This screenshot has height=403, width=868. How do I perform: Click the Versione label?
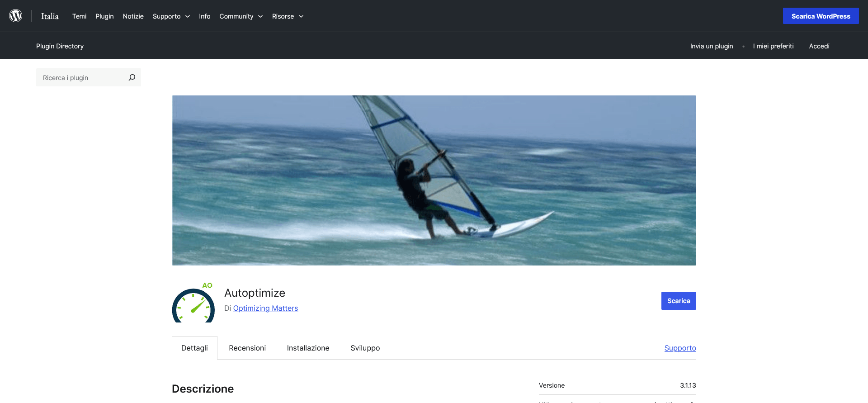(x=552, y=385)
